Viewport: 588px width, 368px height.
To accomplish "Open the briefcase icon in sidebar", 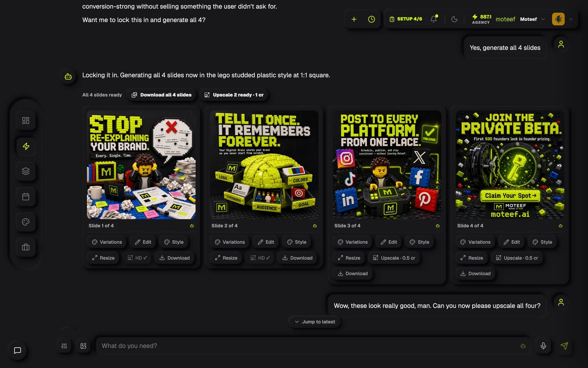I will (26, 247).
